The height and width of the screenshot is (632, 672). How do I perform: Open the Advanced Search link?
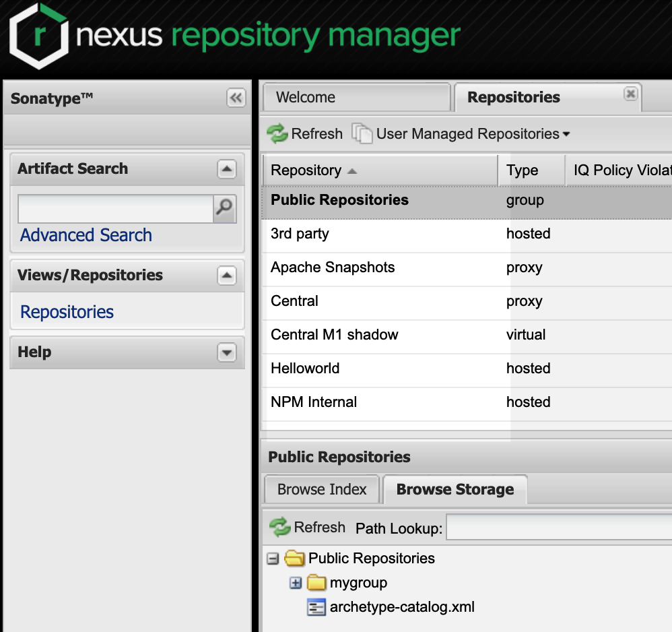(x=86, y=235)
